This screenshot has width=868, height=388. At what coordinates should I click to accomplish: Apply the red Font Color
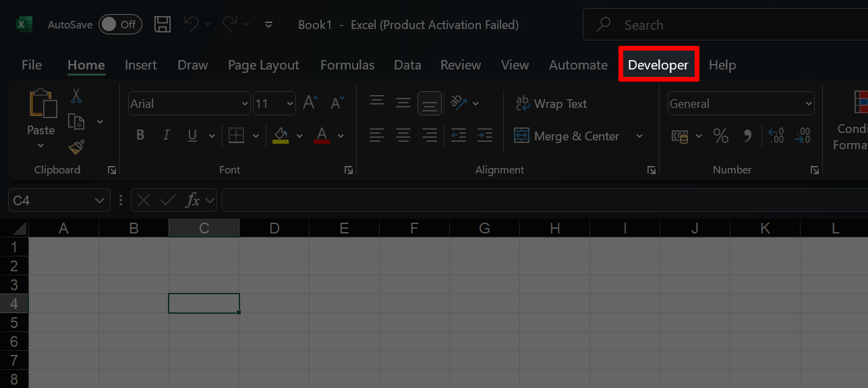coord(322,135)
